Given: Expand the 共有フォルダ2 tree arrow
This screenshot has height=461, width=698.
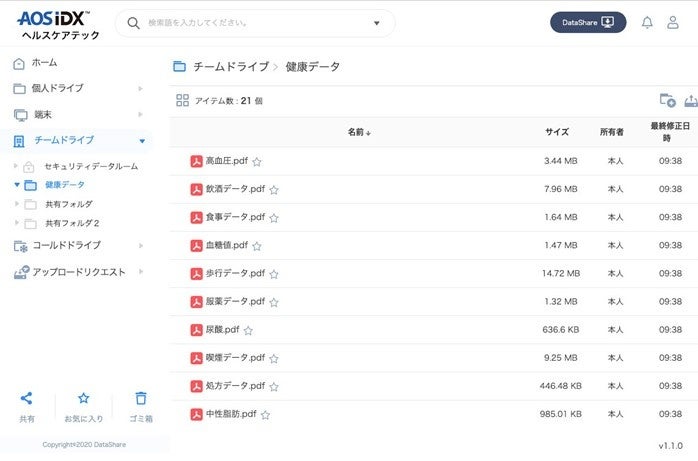Looking at the screenshot, I should tap(16, 222).
